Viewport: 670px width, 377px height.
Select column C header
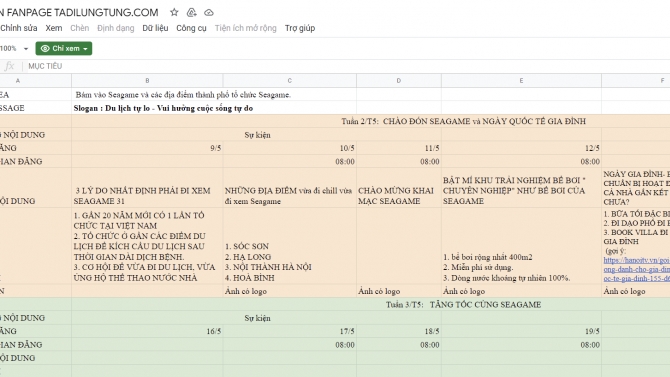point(290,80)
